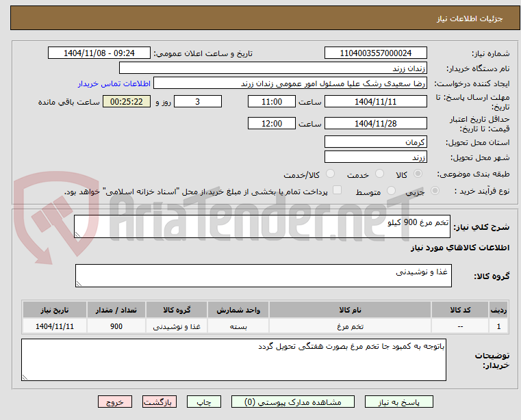Select the 'خدمت' radio button
Screen dimensions: 521x420
click(x=379, y=174)
